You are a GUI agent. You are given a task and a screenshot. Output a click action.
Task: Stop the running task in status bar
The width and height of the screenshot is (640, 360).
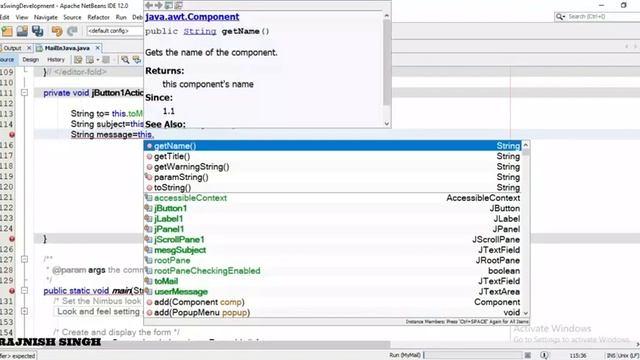click(528, 355)
